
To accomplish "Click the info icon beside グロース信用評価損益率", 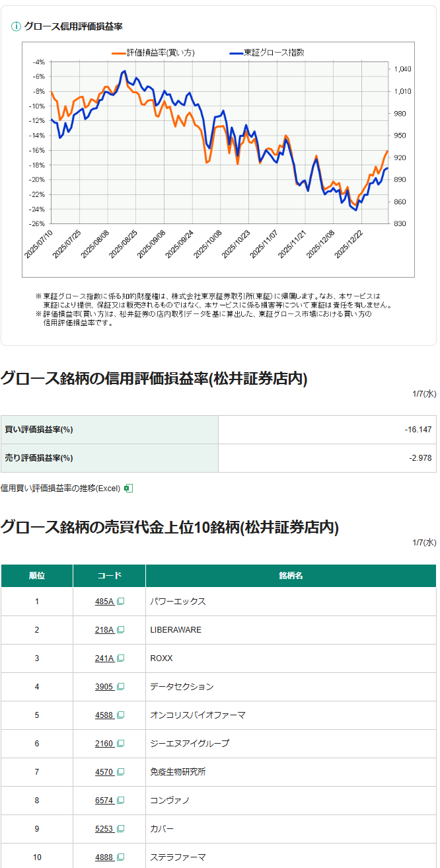I will [x=17, y=26].
